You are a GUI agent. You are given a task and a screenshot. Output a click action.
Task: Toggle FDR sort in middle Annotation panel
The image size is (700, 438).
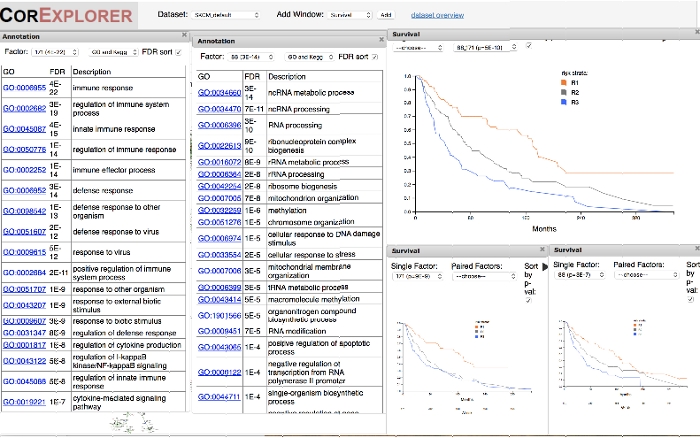coord(374,57)
